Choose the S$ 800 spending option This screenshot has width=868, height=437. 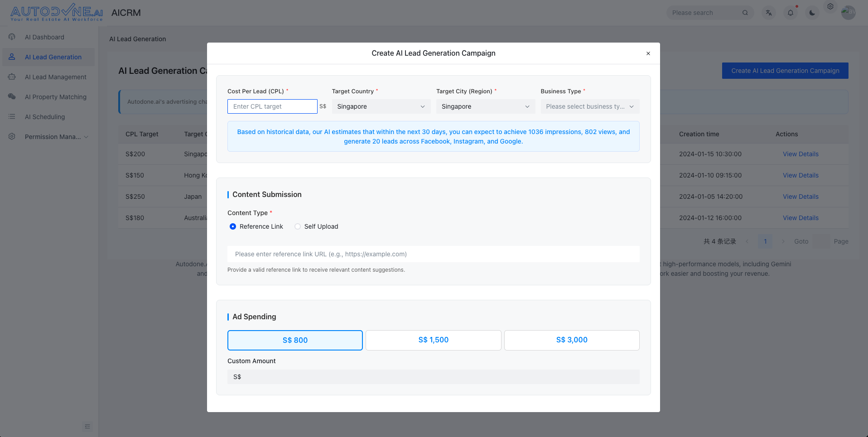[295, 340]
